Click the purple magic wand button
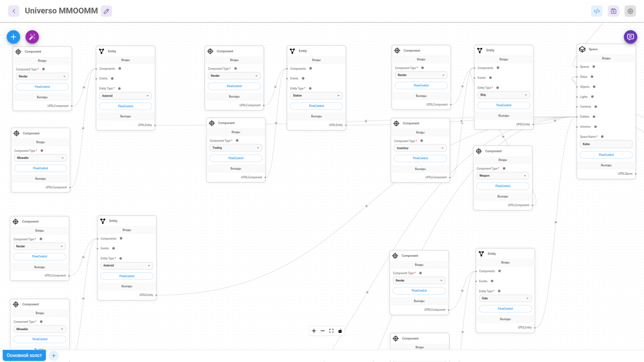 click(x=32, y=37)
